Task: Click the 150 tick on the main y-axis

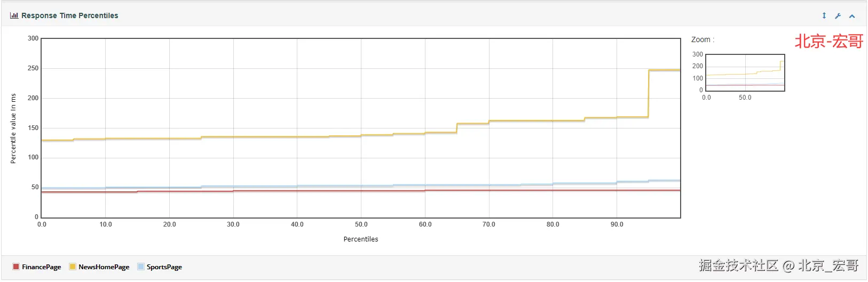Action: 33,128
